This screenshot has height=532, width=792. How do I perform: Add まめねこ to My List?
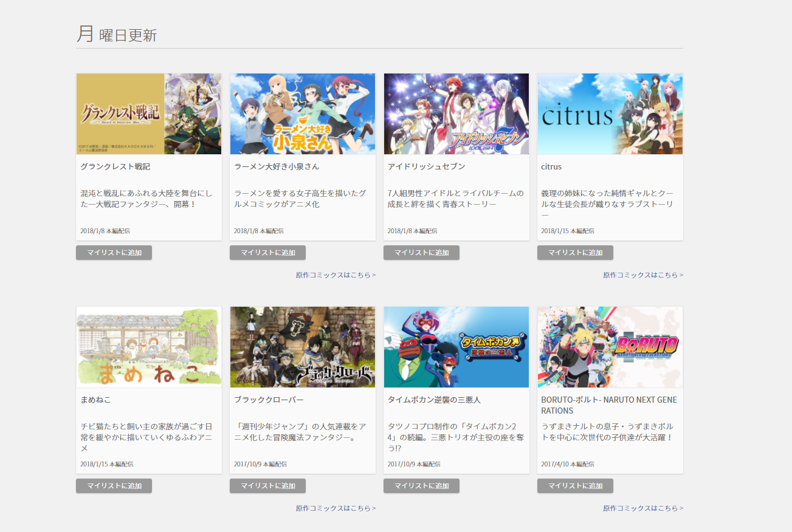tap(114, 486)
